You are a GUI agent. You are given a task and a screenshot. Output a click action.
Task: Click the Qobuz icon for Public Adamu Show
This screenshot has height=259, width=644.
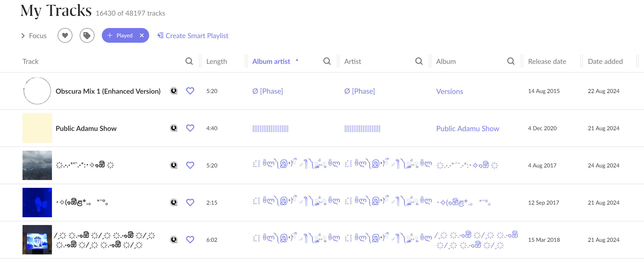coord(174,128)
